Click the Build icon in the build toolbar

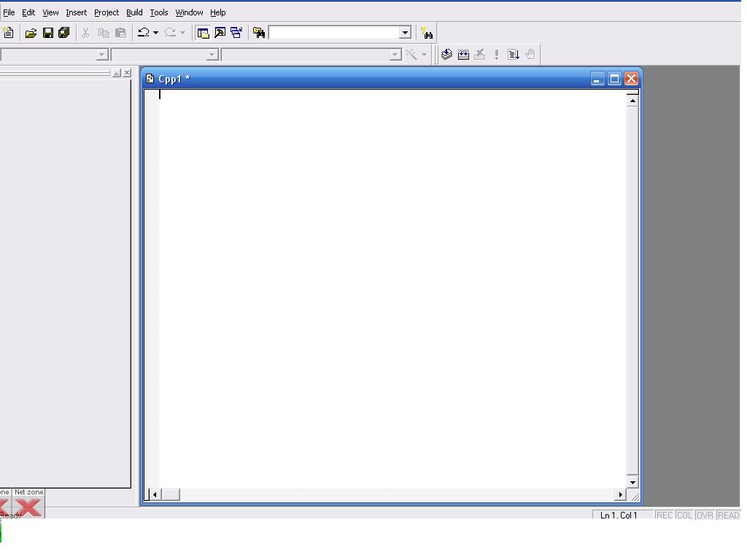pyautogui.click(x=463, y=54)
